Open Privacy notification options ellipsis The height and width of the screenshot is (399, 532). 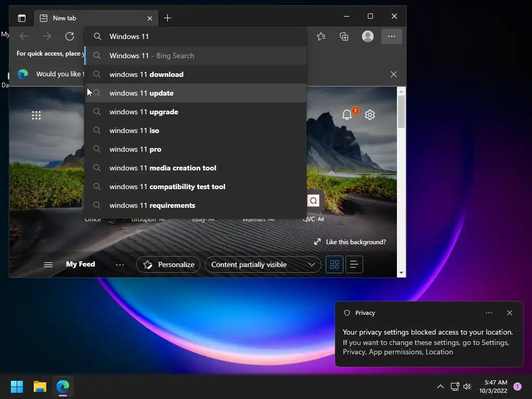pyautogui.click(x=489, y=313)
